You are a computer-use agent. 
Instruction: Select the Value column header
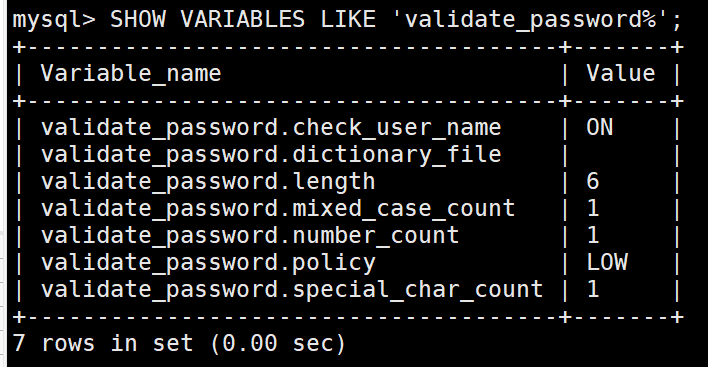click(620, 73)
